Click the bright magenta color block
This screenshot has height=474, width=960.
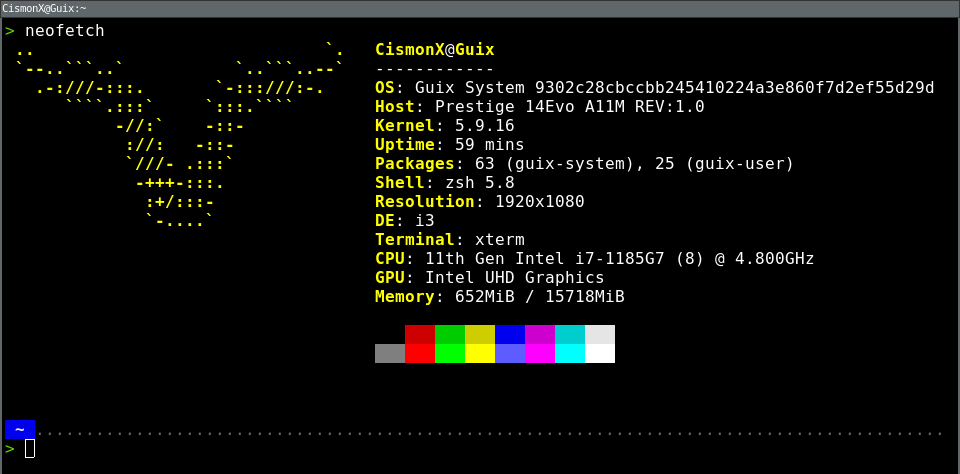point(540,353)
